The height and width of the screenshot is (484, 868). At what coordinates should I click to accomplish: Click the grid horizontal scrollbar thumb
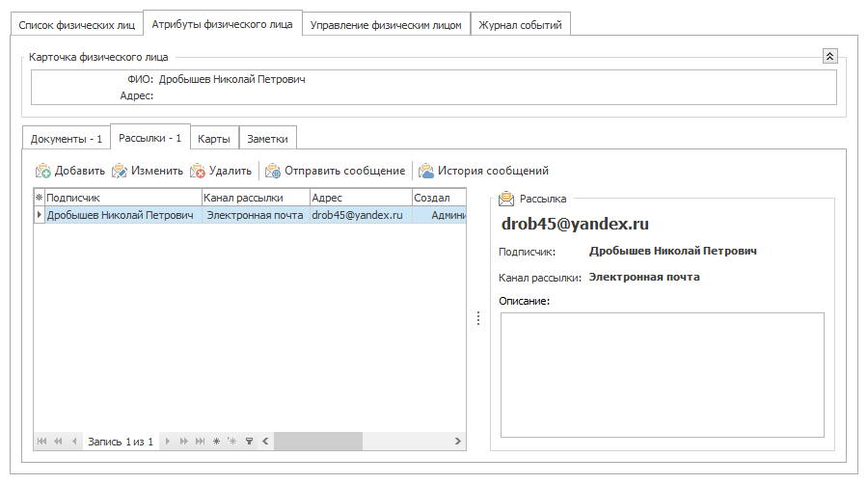pos(318,441)
